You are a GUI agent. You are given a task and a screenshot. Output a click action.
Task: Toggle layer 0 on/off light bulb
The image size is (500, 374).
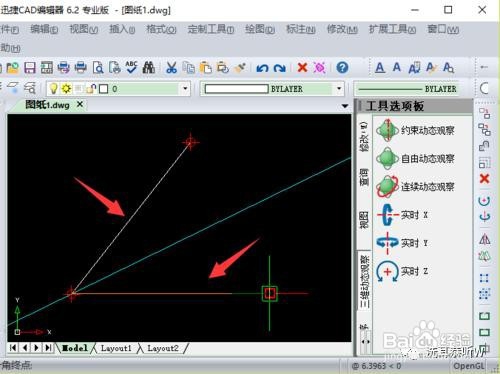53,89
